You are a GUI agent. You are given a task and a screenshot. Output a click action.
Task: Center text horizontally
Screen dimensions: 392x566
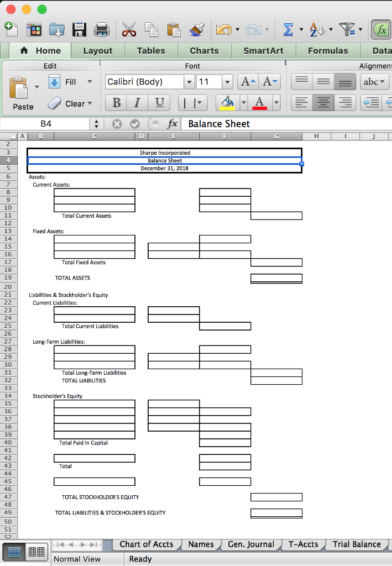click(323, 103)
